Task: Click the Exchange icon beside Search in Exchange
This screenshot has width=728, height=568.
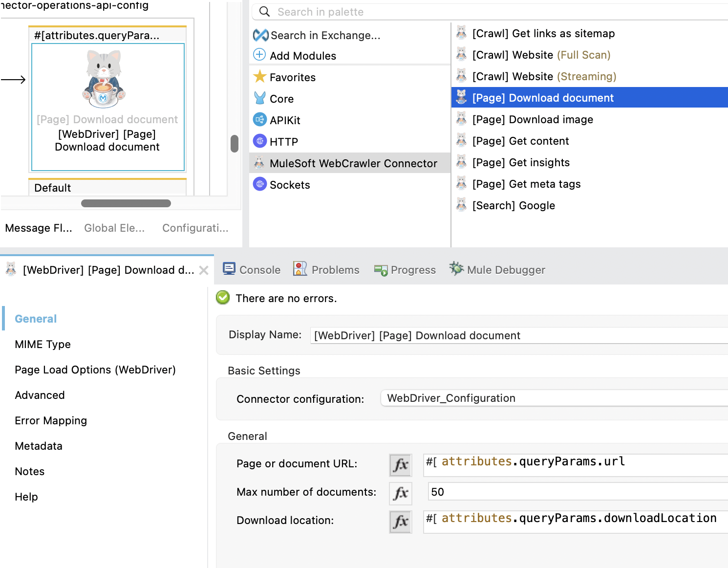Action: point(260,35)
